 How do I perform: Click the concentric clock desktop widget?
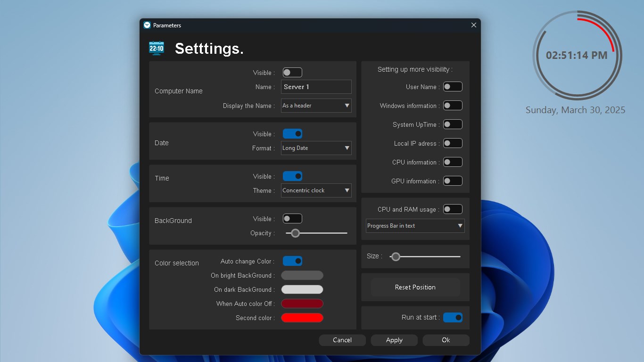click(x=578, y=55)
